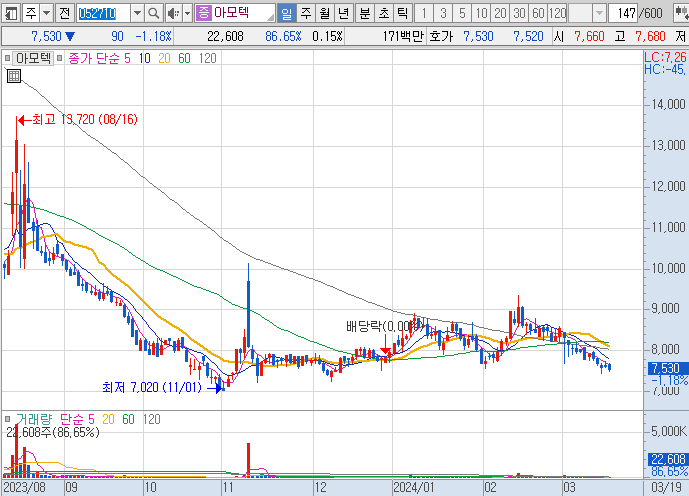The image size is (689, 496).
Task: Click the 호가 label in quote bar
Action: pos(441,36)
